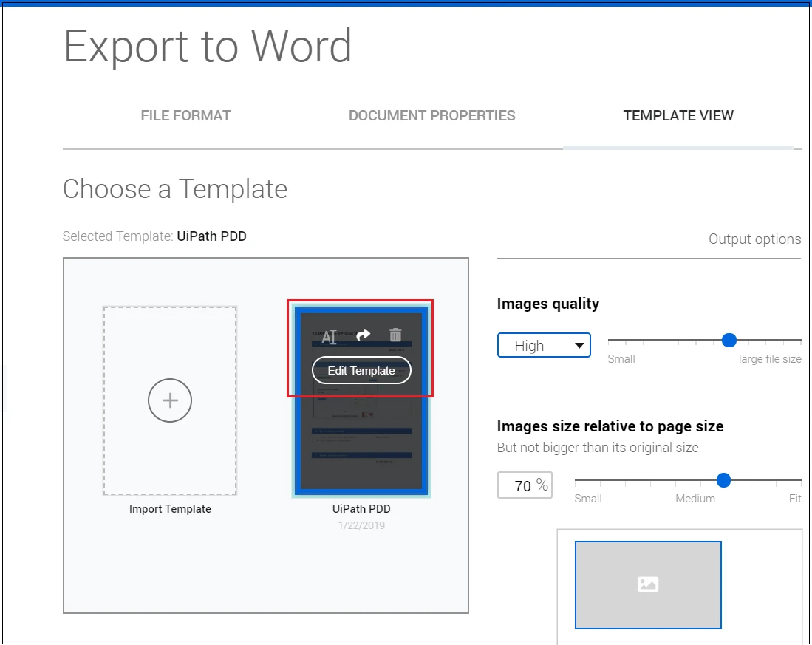
Task: Click the Output options heading
Action: [x=754, y=239]
